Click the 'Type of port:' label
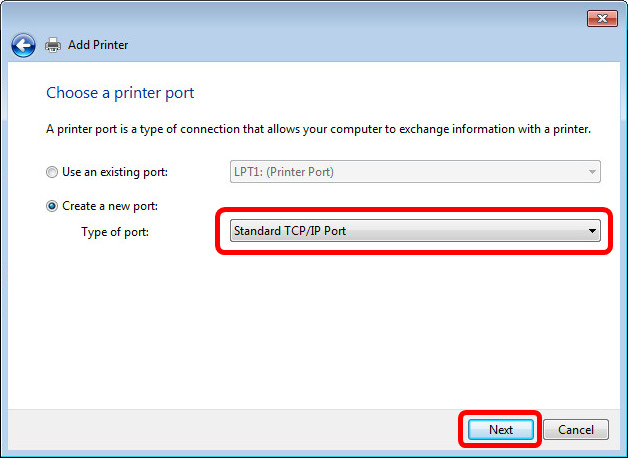Screen dimensions: 628x458 point(115,231)
